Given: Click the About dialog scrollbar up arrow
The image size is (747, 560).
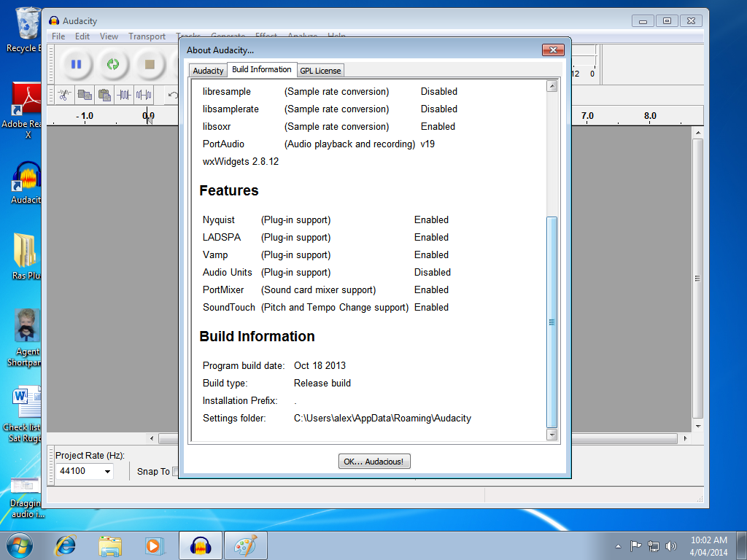Looking at the screenshot, I should pyautogui.click(x=551, y=86).
